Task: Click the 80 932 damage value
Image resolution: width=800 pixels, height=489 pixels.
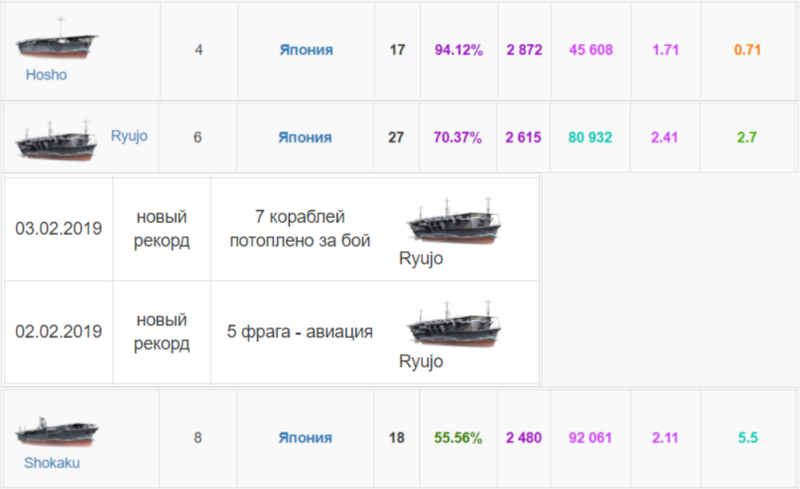Action: click(591, 137)
